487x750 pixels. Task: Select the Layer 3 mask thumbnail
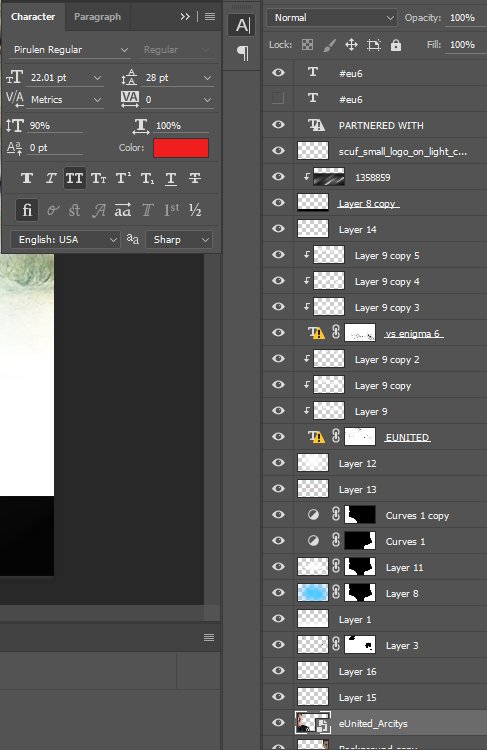tap(360, 645)
